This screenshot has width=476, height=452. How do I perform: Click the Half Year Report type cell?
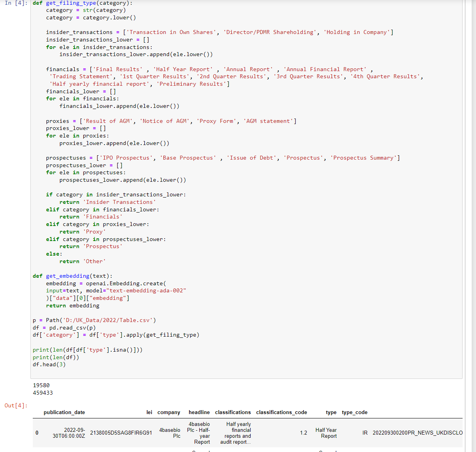pyautogui.click(x=326, y=433)
